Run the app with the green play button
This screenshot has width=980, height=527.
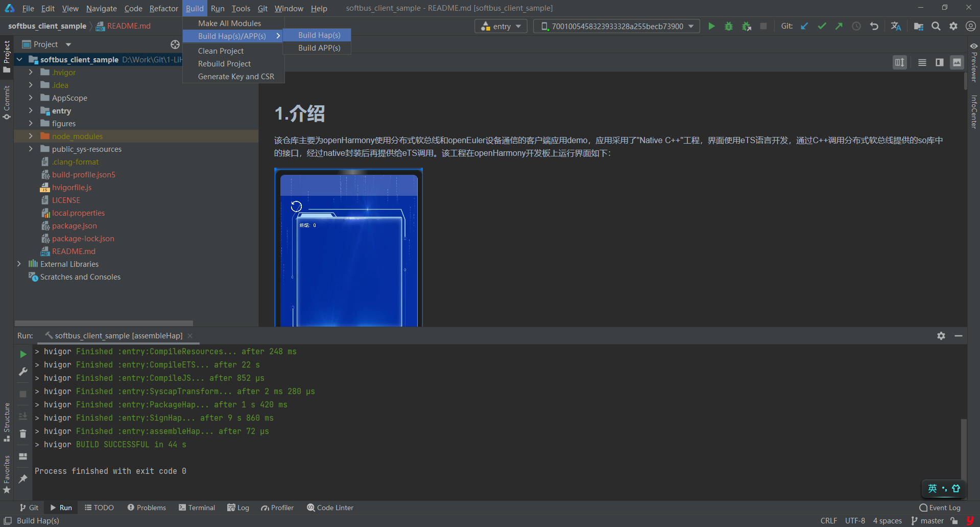point(711,26)
